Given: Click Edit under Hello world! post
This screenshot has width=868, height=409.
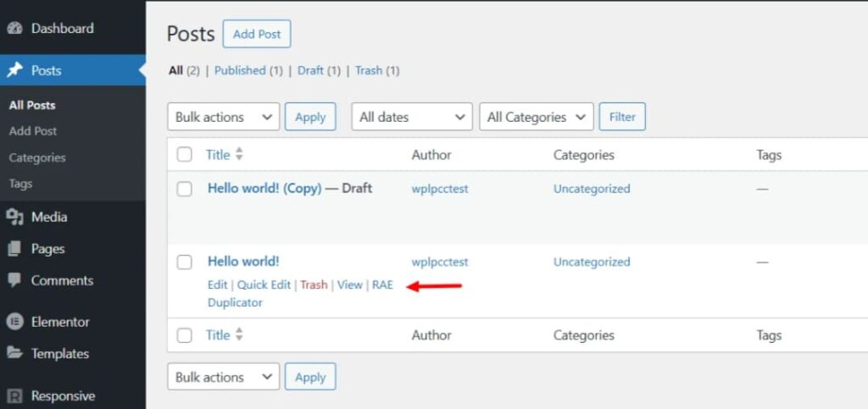Looking at the screenshot, I should coord(218,285).
